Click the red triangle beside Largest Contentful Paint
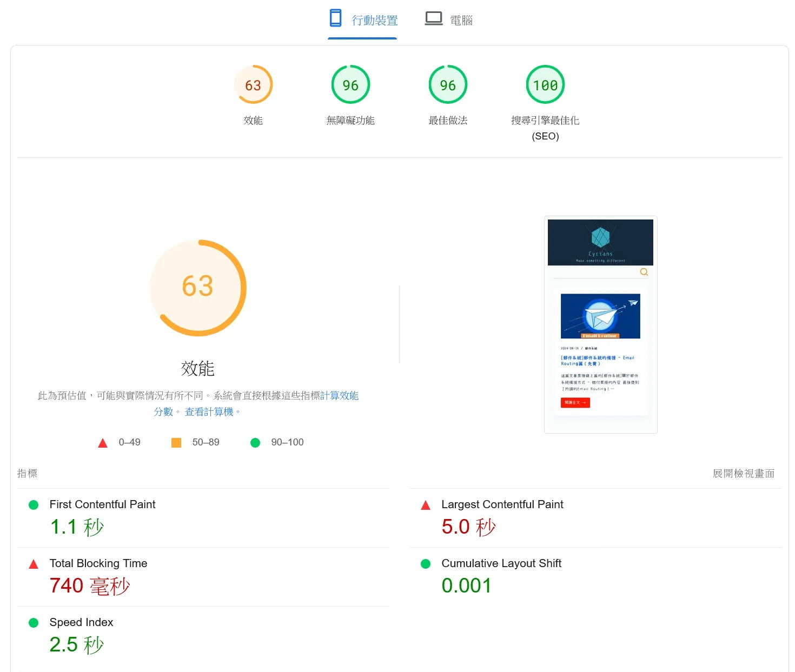 [426, 505]
